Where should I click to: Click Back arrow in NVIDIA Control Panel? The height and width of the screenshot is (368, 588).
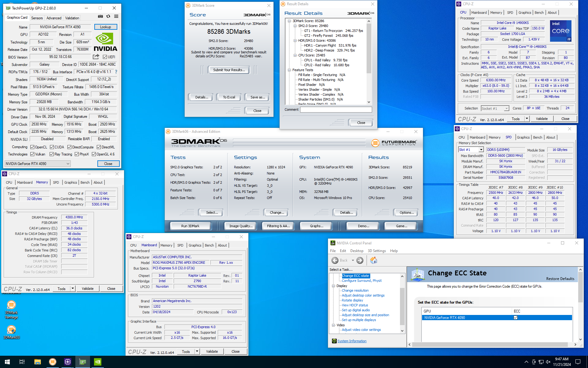click(335, 260)
